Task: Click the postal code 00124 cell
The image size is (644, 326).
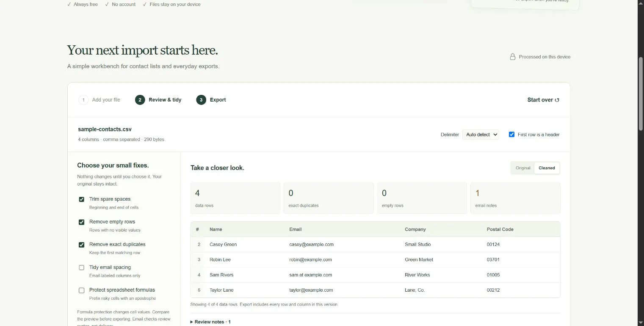Action: point(493,245)
